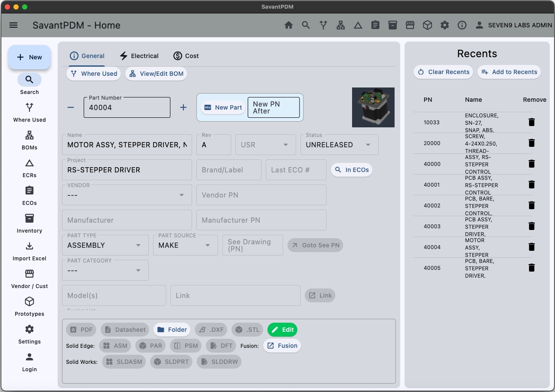Screen dimensions: 555x392
Task: Expand the Status dropdown showing UNRELEASED
Action: click(339, 145)
